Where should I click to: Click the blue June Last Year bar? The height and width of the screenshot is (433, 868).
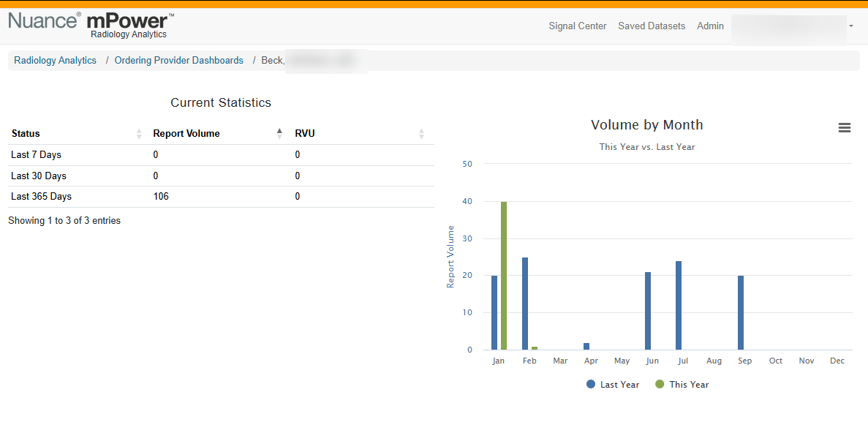(648, 311)
